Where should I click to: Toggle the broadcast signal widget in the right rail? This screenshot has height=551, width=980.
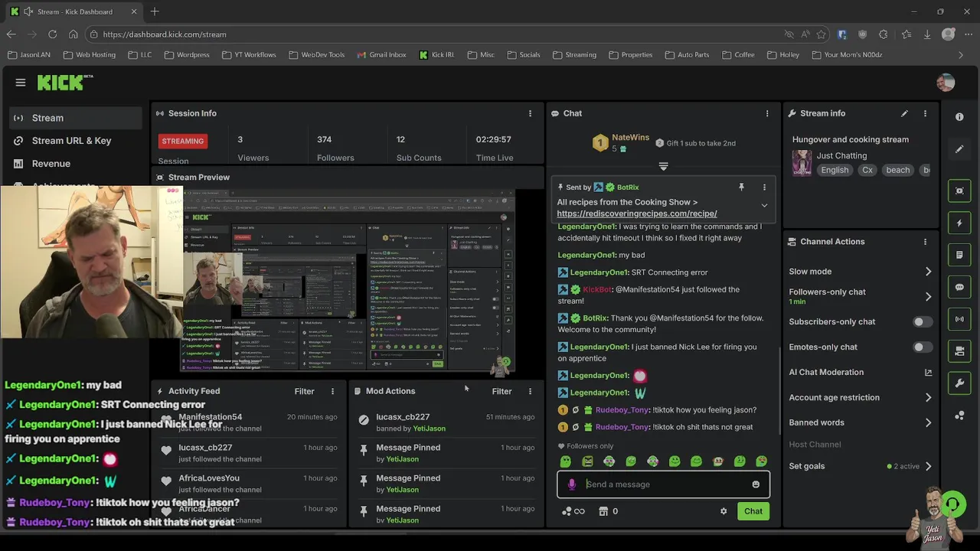(959, 319)
